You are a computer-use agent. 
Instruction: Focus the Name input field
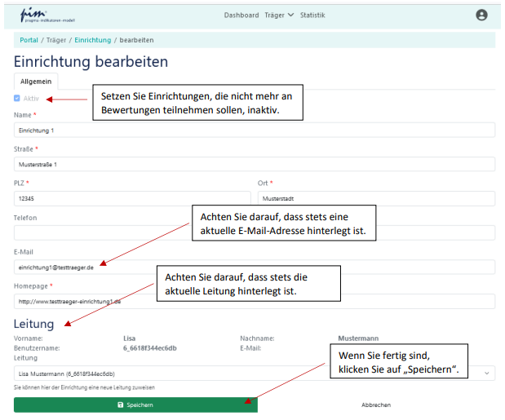tap(255, 130)
